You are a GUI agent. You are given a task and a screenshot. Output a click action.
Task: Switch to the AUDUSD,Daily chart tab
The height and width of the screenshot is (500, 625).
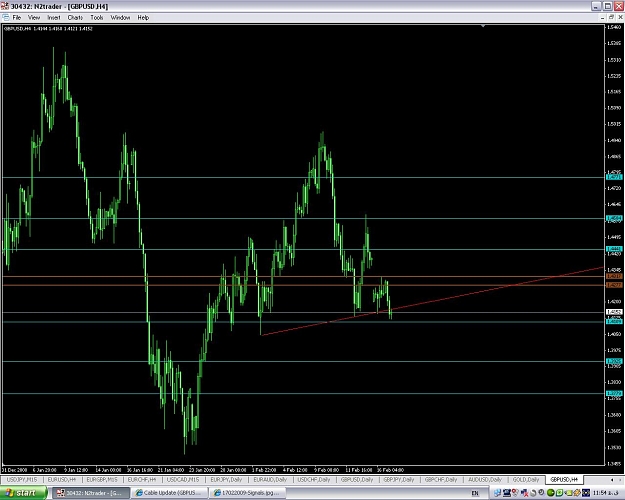coord(485,480)
